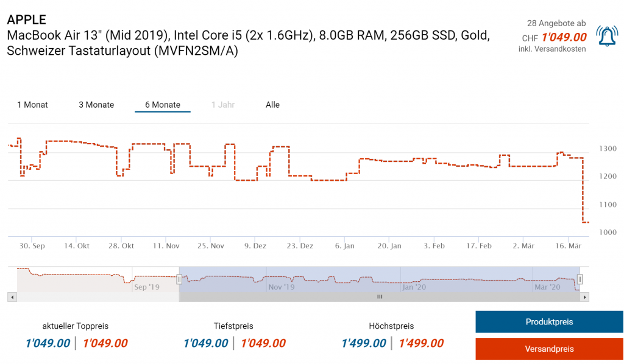624x364 pixels.
Task: Toggle the Produktpreis series button
Action: tap(549, 322)
